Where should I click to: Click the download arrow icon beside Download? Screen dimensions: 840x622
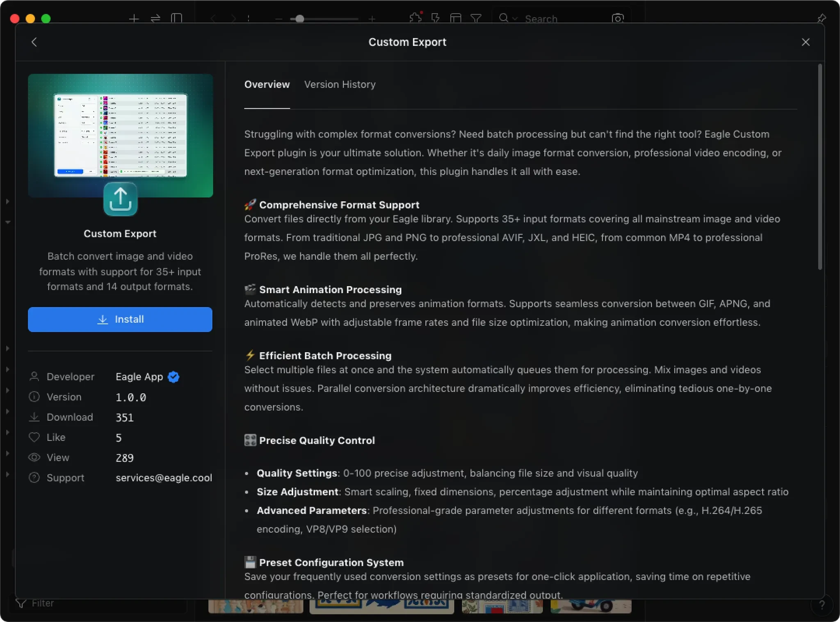34,417
